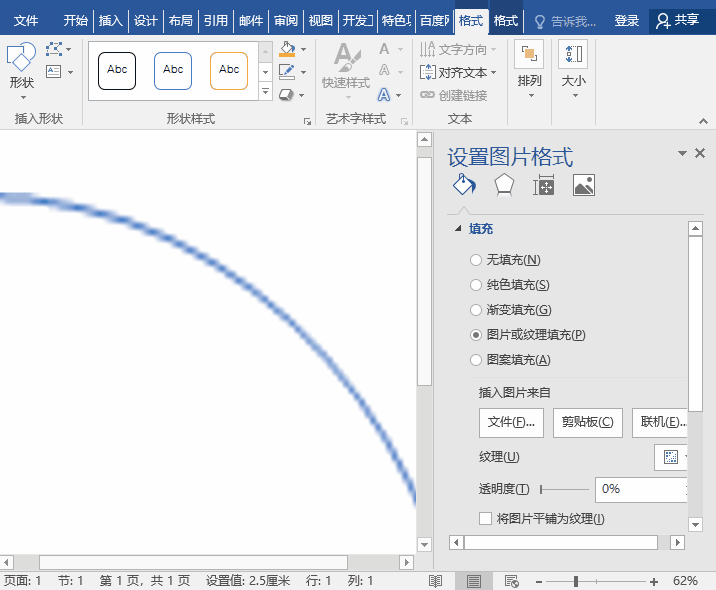Click the Shape Effects icon

(286, 95)
